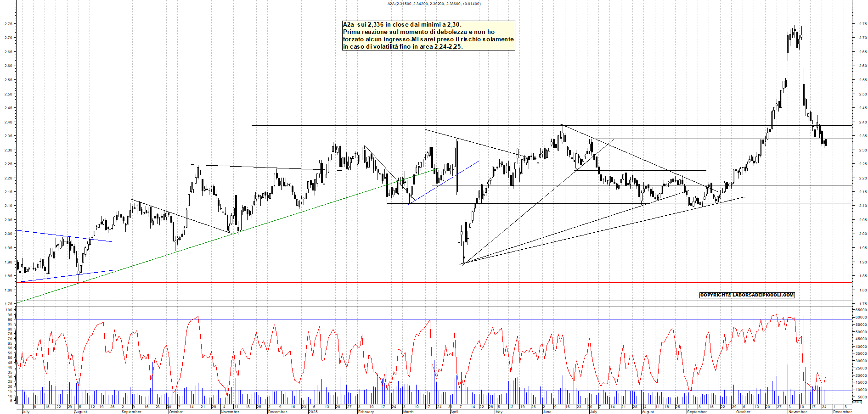Click the 2025 label on the timeline
This screenshot has height=414, width=868.
[x=314, y=411]
